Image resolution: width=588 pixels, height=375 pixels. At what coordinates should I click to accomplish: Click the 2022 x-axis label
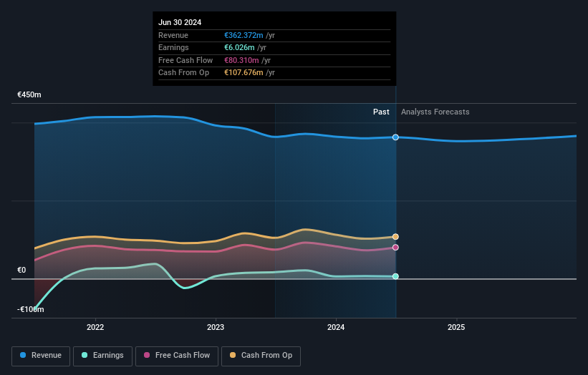click(x=95, y=327)
